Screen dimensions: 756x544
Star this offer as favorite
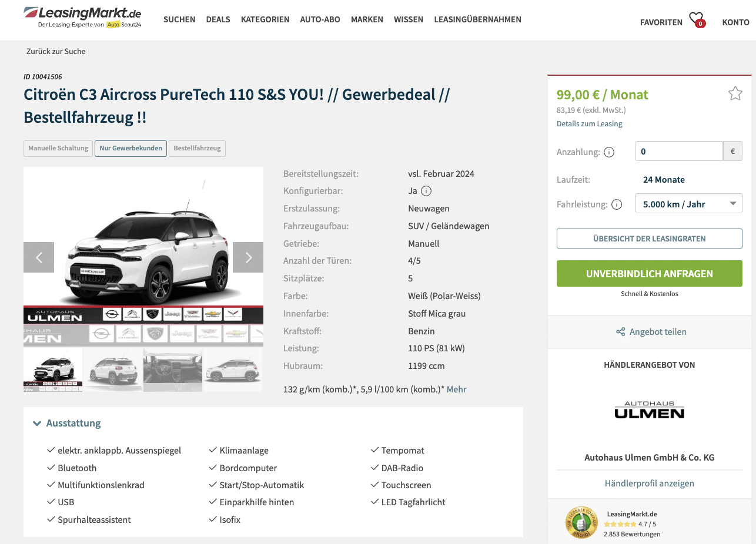click(x=735, y=93)
